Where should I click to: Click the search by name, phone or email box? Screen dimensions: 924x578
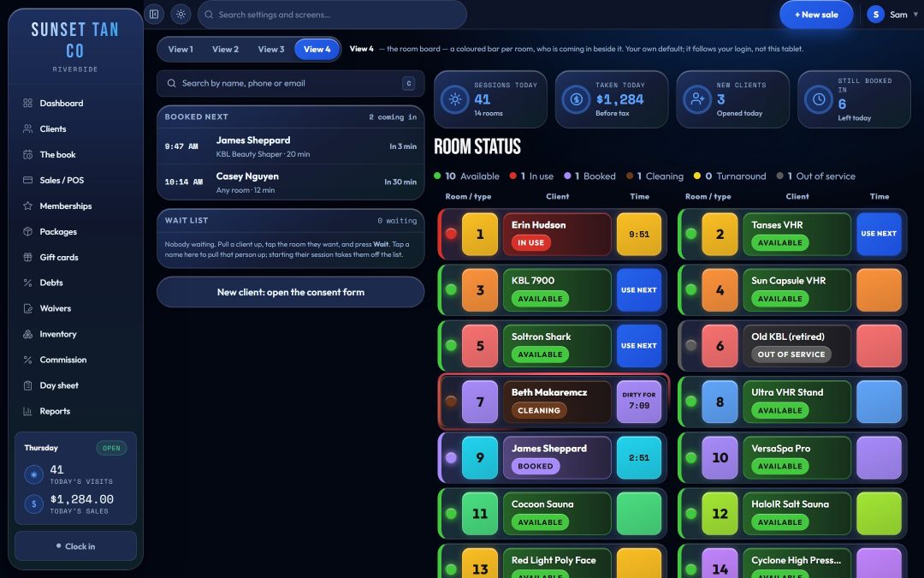click(x=291, y=83)
